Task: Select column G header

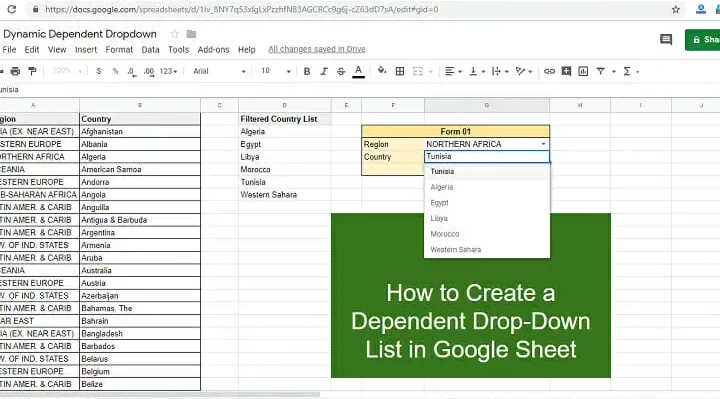Action: [487, 105]
